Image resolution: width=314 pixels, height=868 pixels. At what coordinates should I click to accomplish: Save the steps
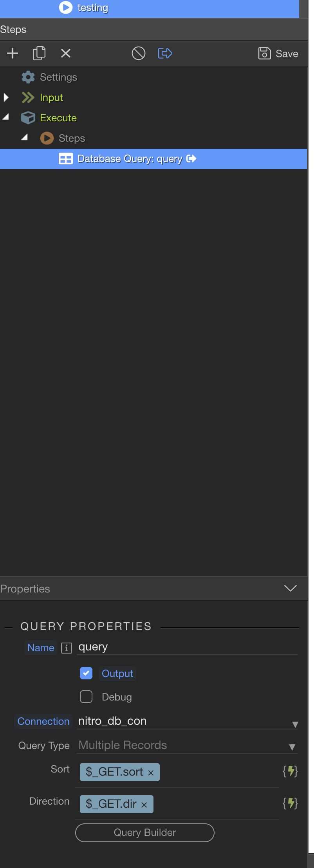point(278,53)
